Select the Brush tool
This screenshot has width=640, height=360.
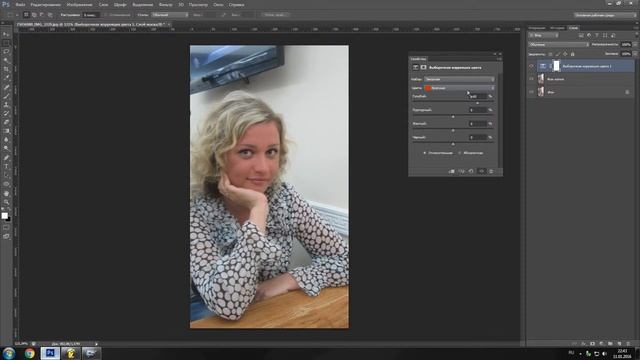[6, 96]
